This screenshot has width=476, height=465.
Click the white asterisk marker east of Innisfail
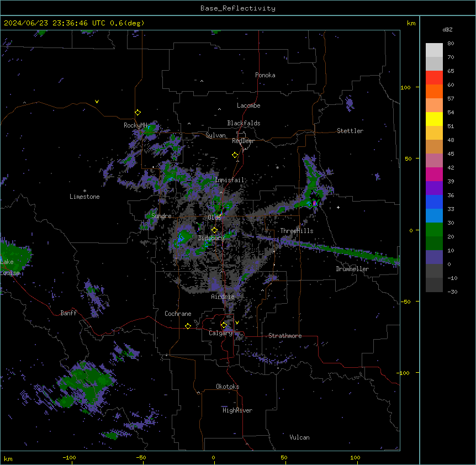click(x=277, y=167)
